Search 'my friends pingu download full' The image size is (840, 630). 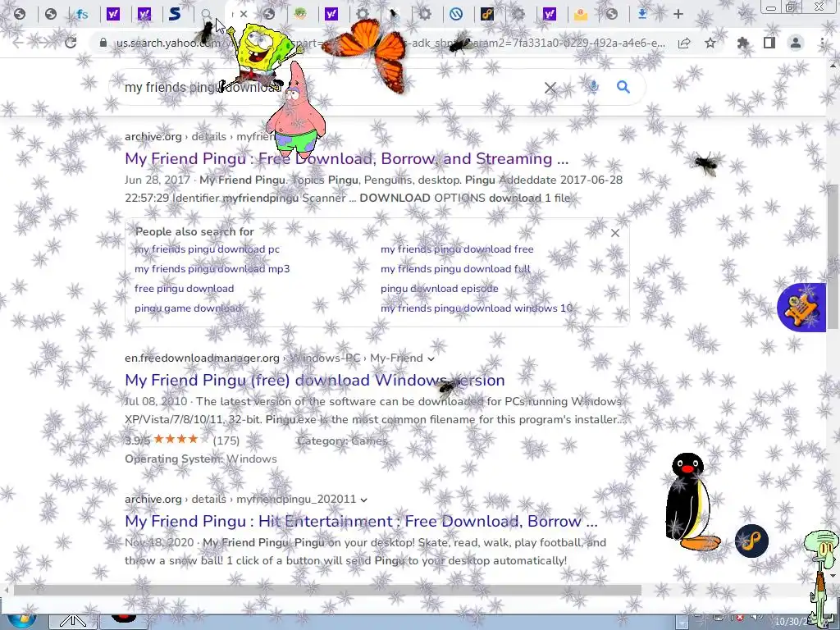point(455,269)
